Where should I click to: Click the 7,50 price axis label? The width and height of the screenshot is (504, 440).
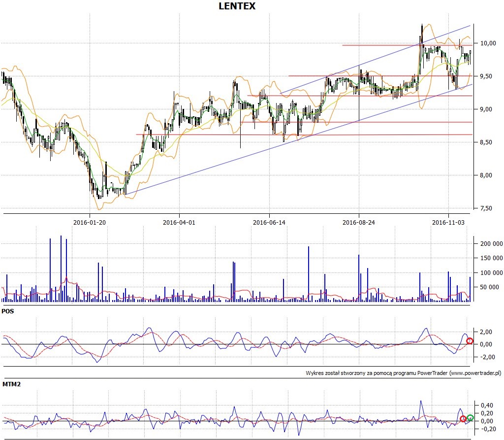[x=486, y=208]
